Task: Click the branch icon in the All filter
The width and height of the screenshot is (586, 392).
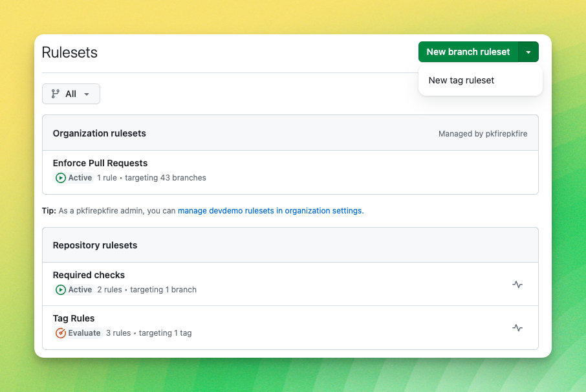Action: [54, 93]
